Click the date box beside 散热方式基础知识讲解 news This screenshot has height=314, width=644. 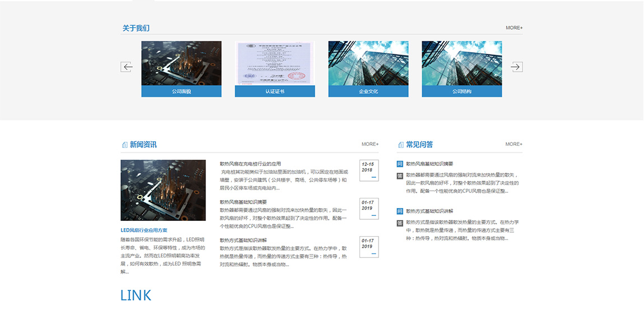tap(369, 247)
